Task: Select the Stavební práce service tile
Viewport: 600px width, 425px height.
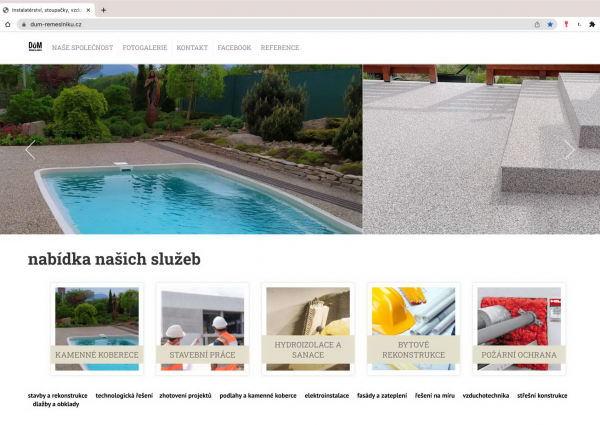Action: (202, 329)
